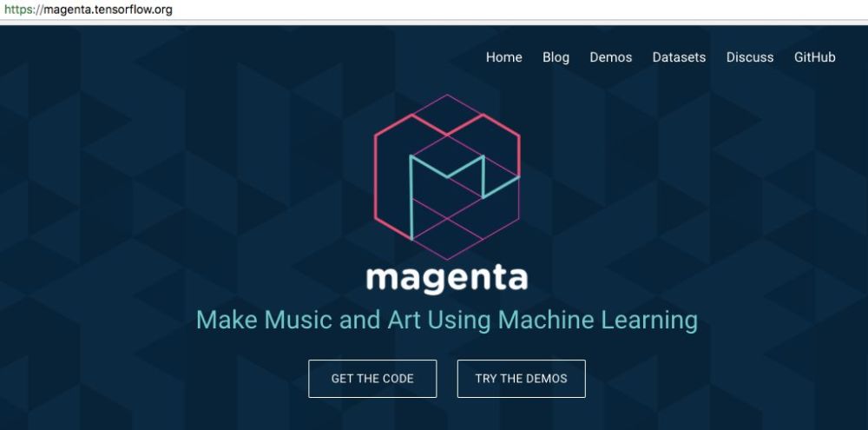
Task: Open the Discuss link
Action: pos(750,57)
